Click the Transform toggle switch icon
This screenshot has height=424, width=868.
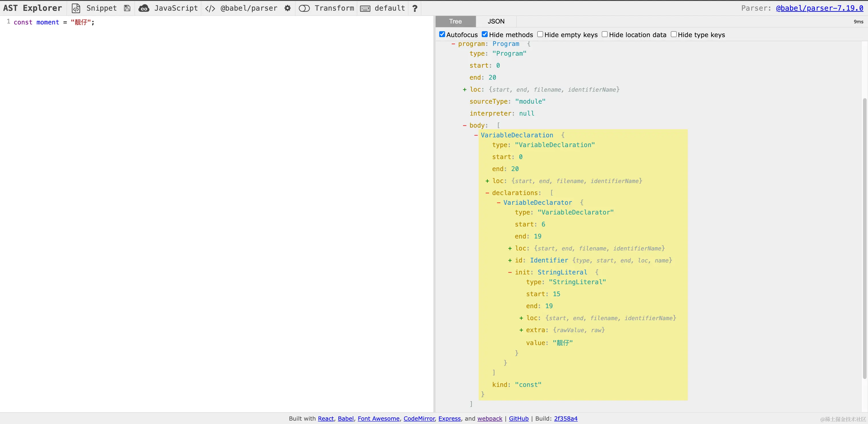pos(304,8)
